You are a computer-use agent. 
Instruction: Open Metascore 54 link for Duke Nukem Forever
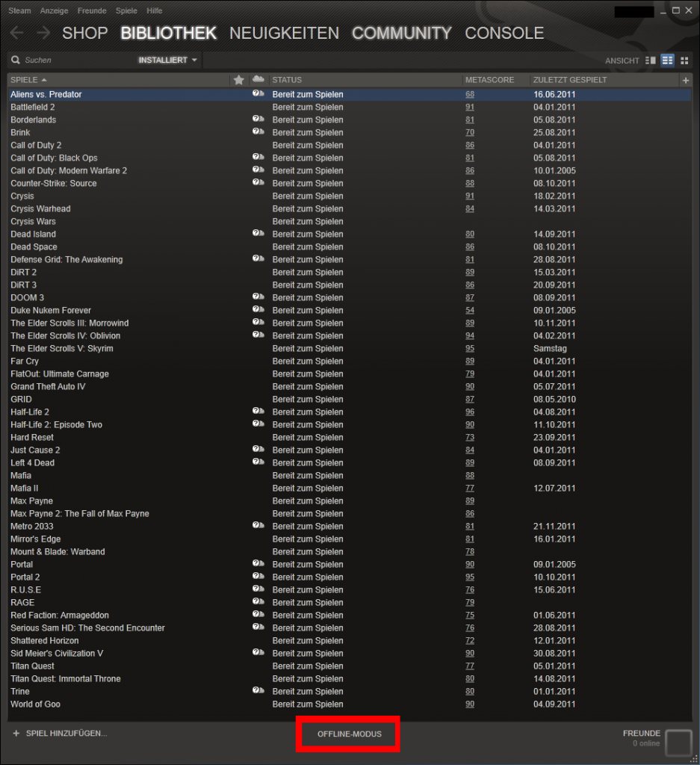(x=470, y=311)
